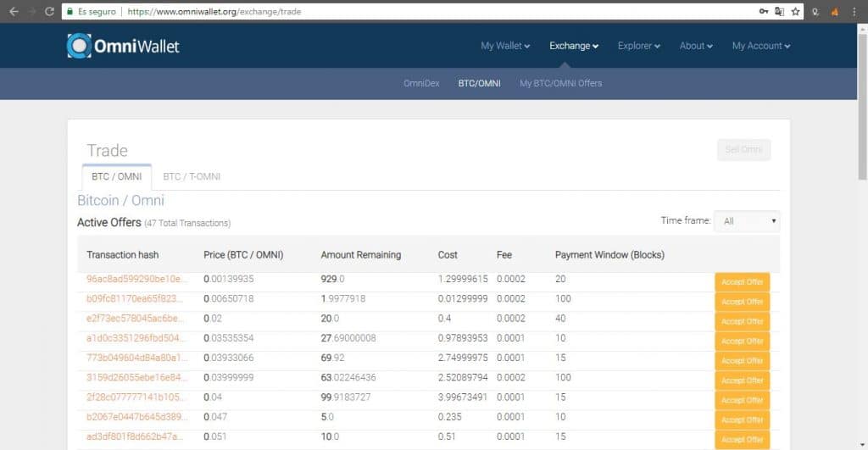This screenshot has width=868, height=450.
Task: Expand the Exchange menu
Action: [574, 46]
